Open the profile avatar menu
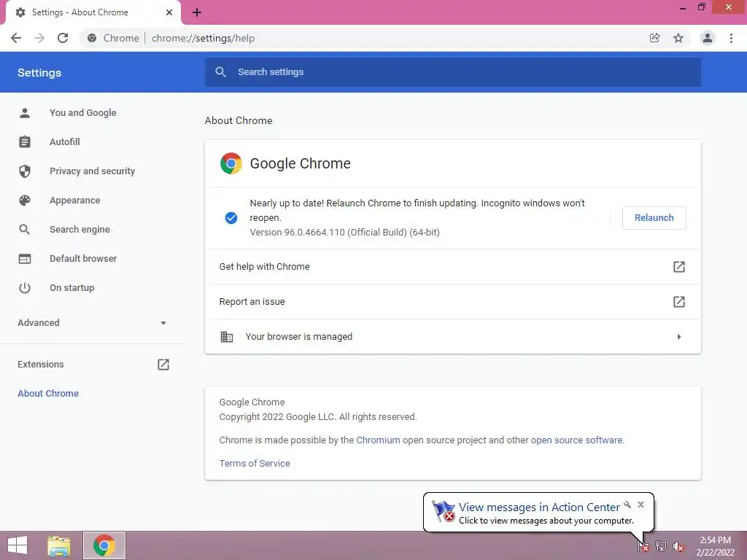747x560 pixels. [x=708, y=38]
